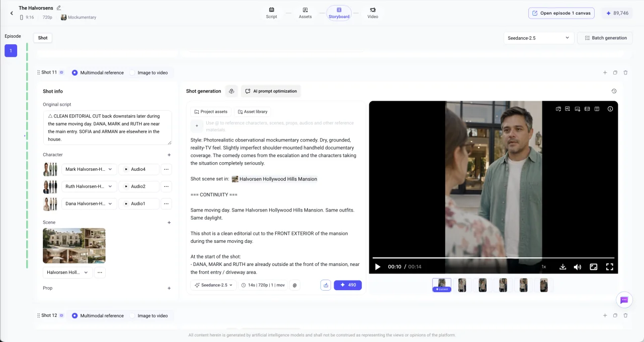The width and height of the screenshot is (644, 342).
Task: Click Batch generation button
Action: (x=605, y=38)
